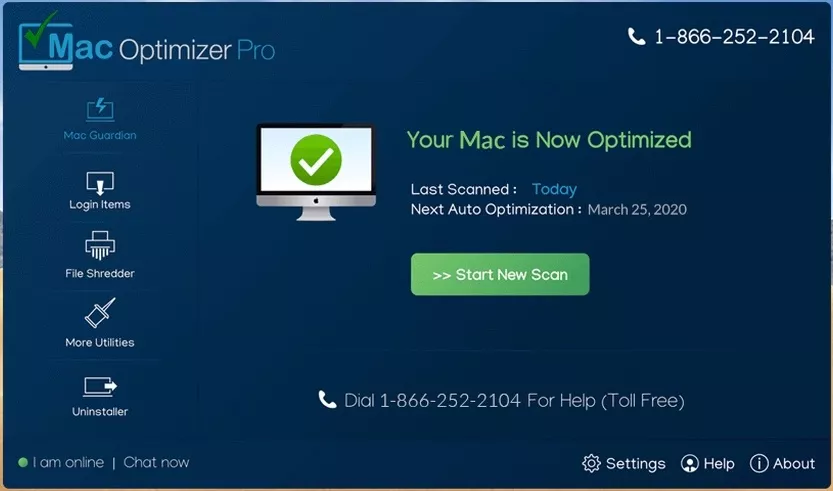
Task: Click the Mac Optimizer Pro logo
Action: pyautogui.click(x=147, y=42)
